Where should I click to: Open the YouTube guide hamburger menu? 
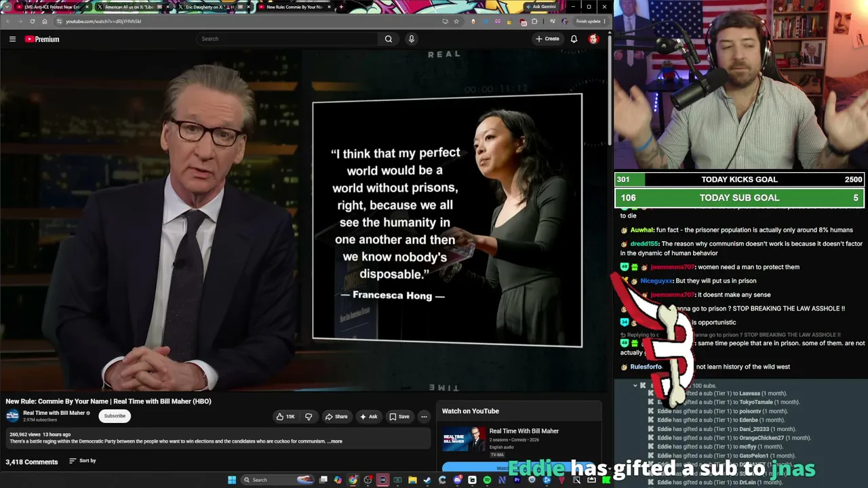coord(12,39)
